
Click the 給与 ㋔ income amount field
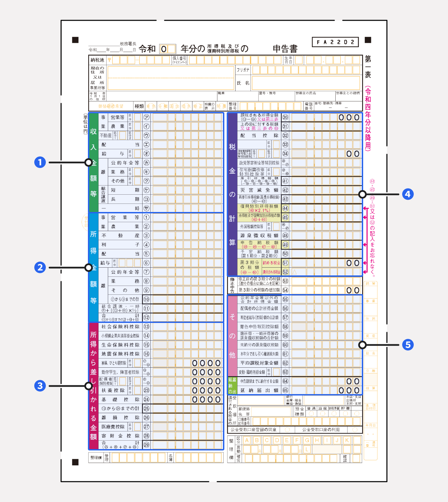coord(188,154)
